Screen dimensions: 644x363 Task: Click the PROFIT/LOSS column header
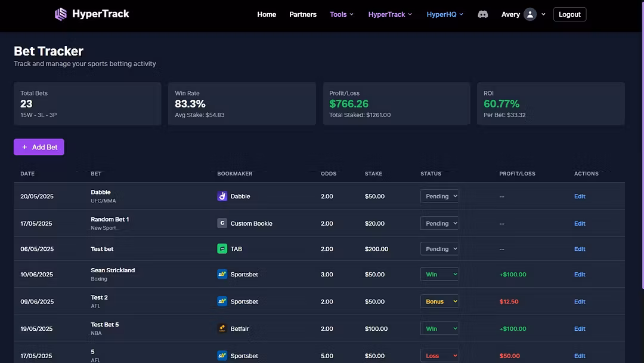click(x=517, y=174)
